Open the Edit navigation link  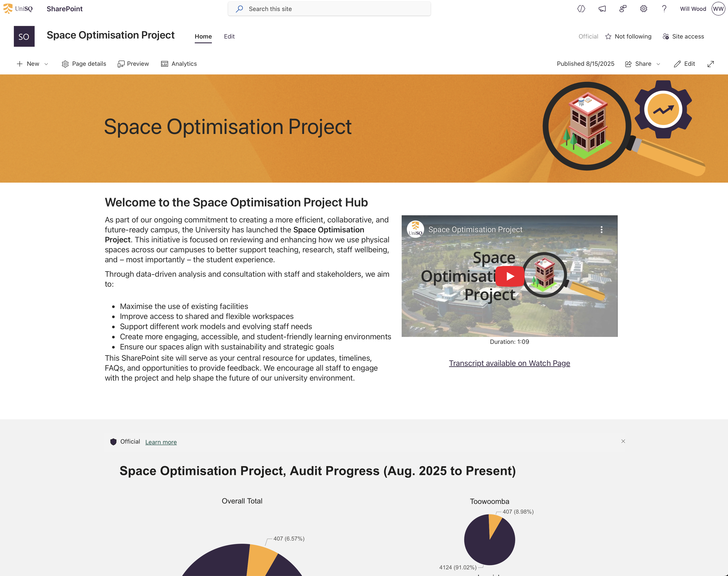coord(229,36)
